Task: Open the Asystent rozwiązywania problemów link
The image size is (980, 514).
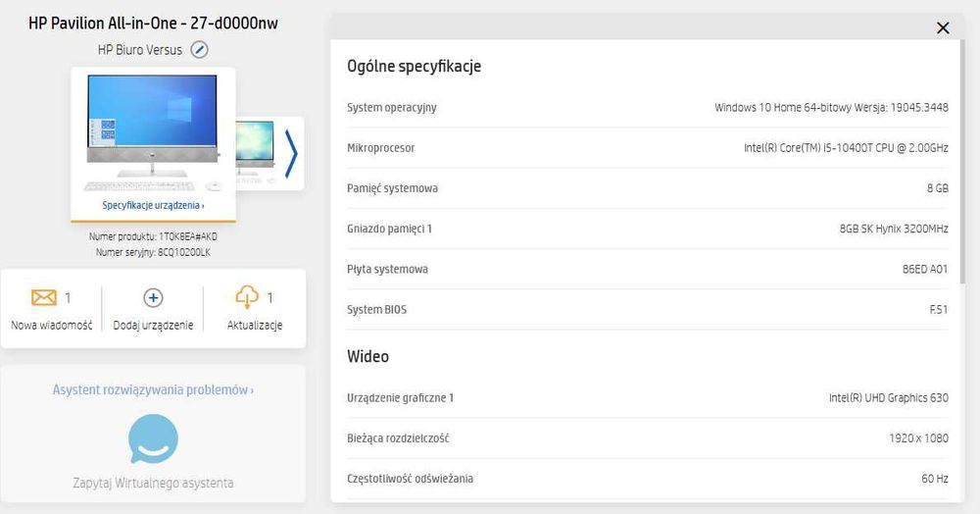Action: (153, 389)
